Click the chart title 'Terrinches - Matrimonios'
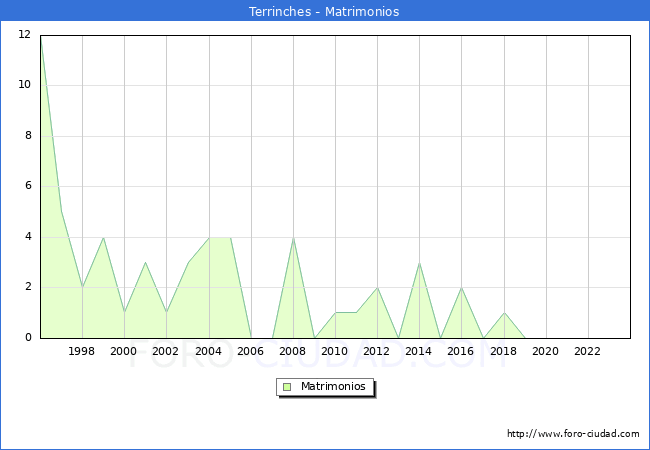The height and width of the screenshot is (450, 650). point(324,11)
